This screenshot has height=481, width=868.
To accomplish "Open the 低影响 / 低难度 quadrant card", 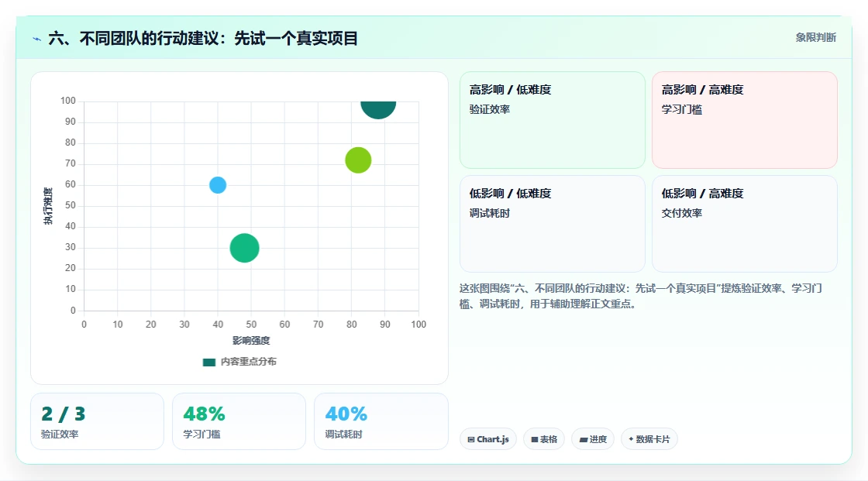I will 552,224.
